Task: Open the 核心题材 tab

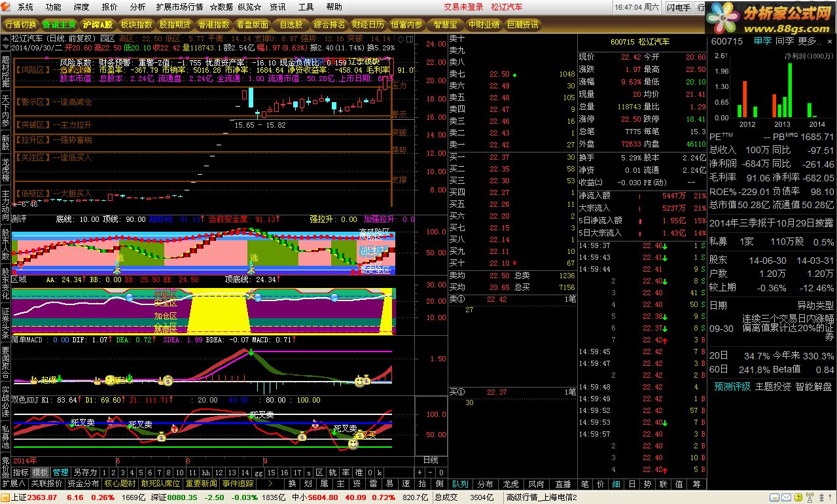Action: coord(120,484)
